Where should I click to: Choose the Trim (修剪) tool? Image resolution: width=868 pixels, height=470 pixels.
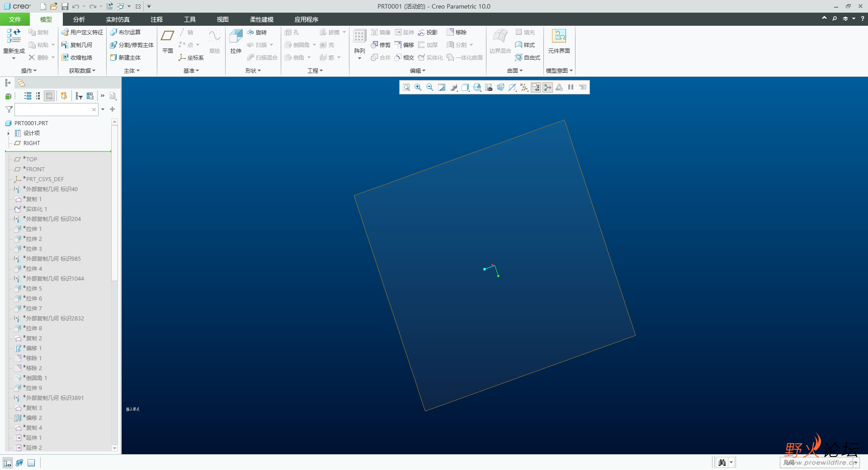tap(381, 45)
